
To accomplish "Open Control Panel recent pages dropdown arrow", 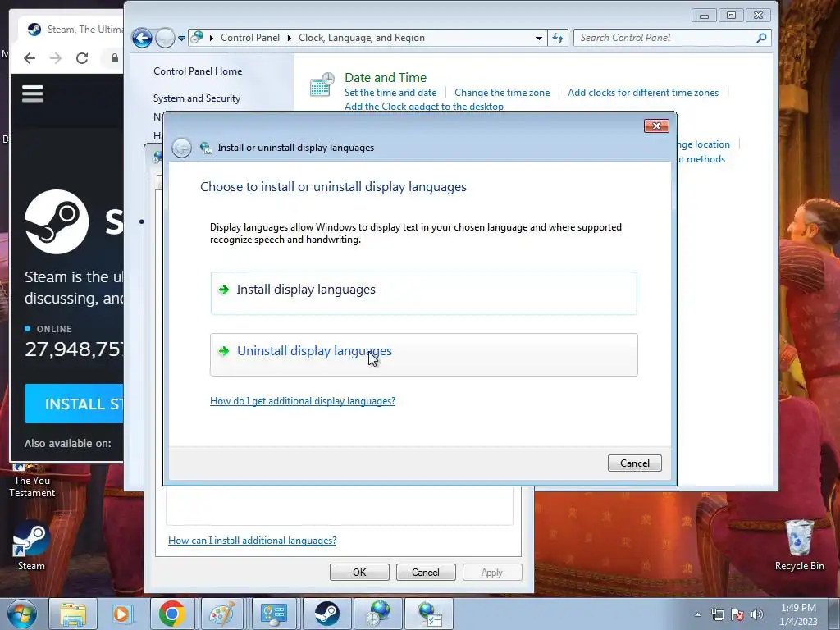I will 181,39.
